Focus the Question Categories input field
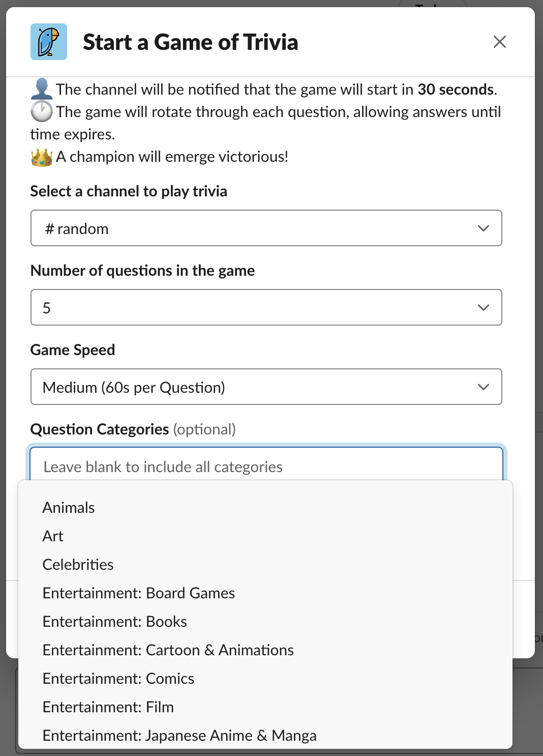The width and height of the screenshot is (543, 756). tap(266, 464)
